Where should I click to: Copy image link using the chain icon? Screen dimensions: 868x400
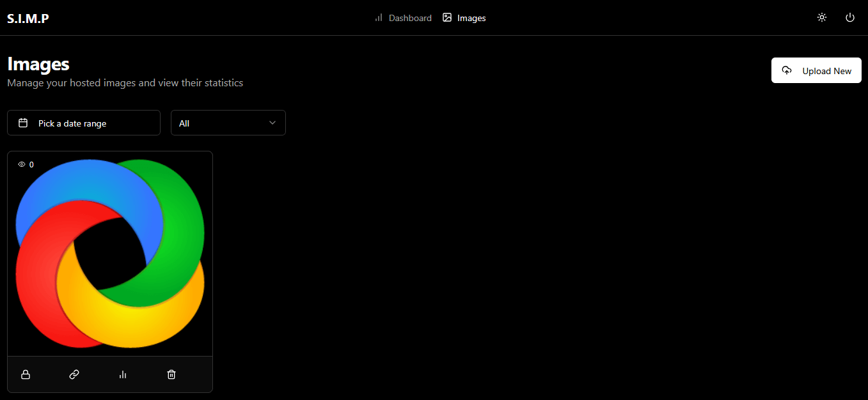[74, 374]
